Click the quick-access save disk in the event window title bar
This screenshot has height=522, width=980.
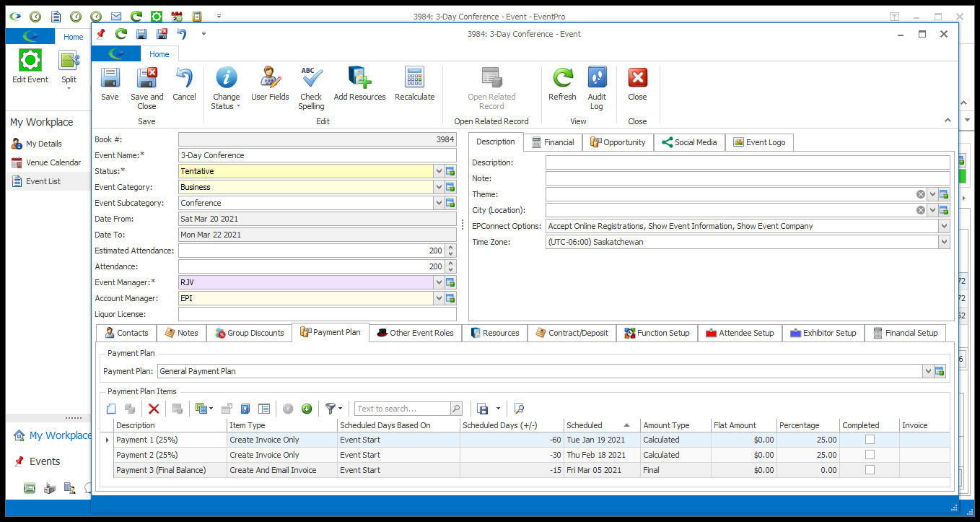coord(141,34)
